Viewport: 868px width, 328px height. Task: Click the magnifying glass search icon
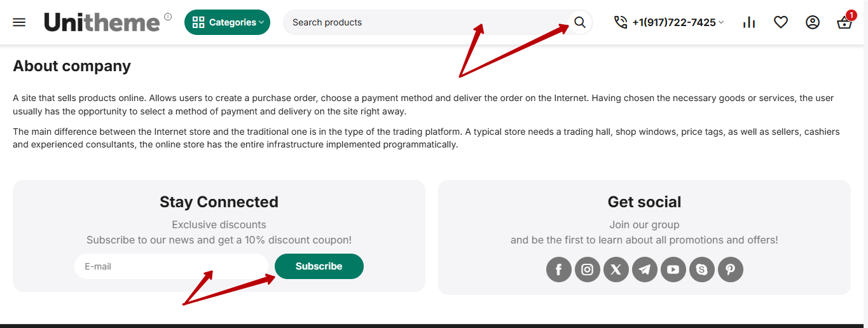pos(579,22)
